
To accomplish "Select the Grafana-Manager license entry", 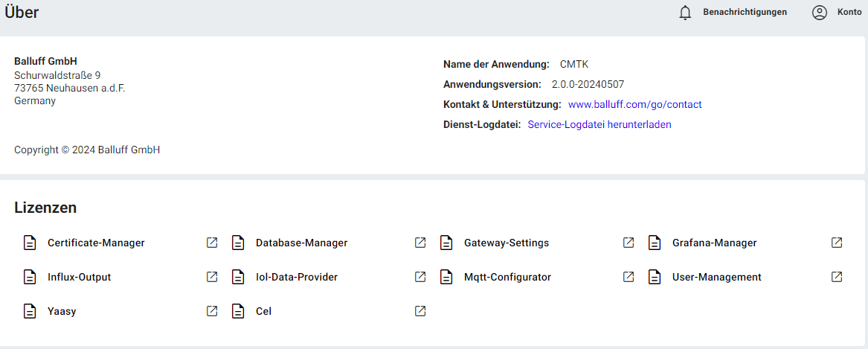I will point(714,243).
